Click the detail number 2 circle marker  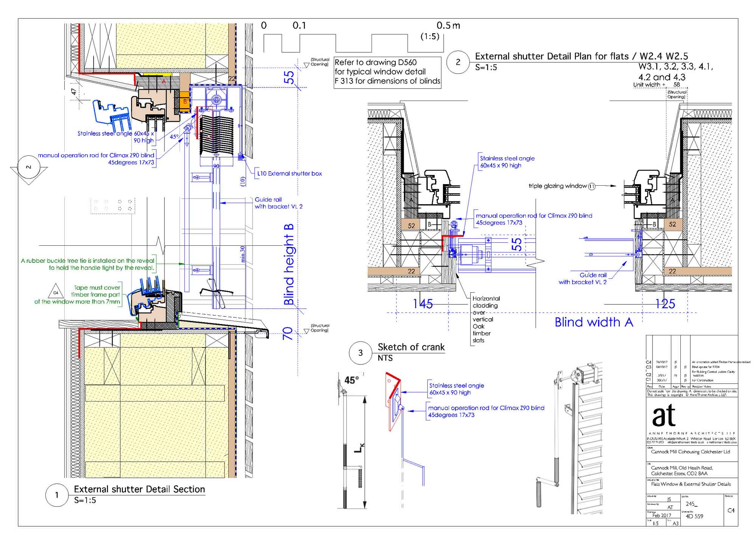tap(458, 62)
